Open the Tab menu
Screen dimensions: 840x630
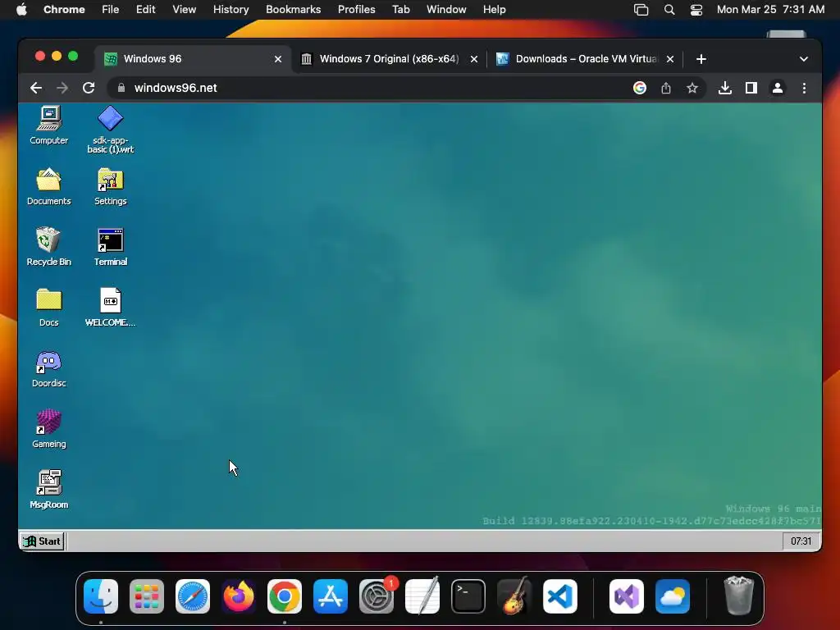coord(400,9)
